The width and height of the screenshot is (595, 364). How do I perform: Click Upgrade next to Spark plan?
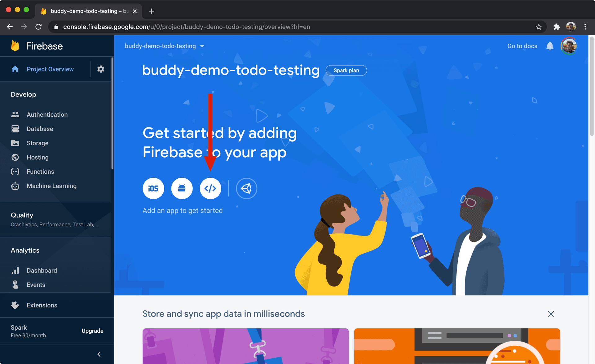tap(92, 331)
